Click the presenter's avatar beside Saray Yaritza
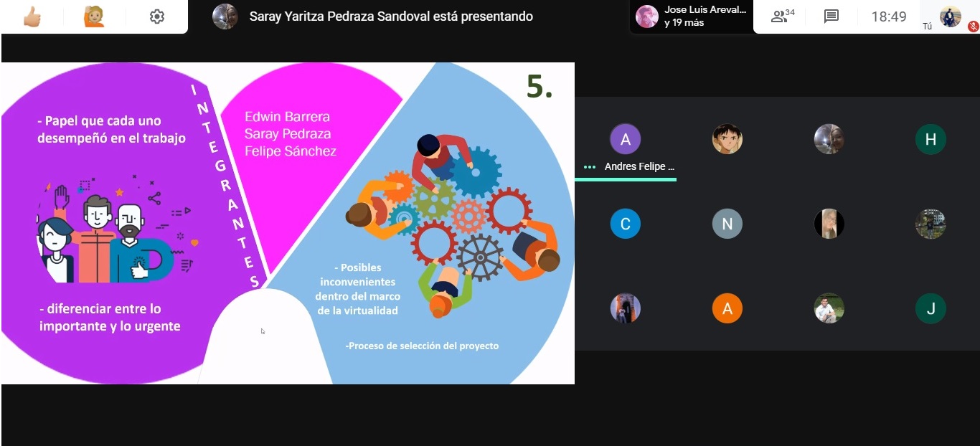980x446 pixels. coord(225,16)
